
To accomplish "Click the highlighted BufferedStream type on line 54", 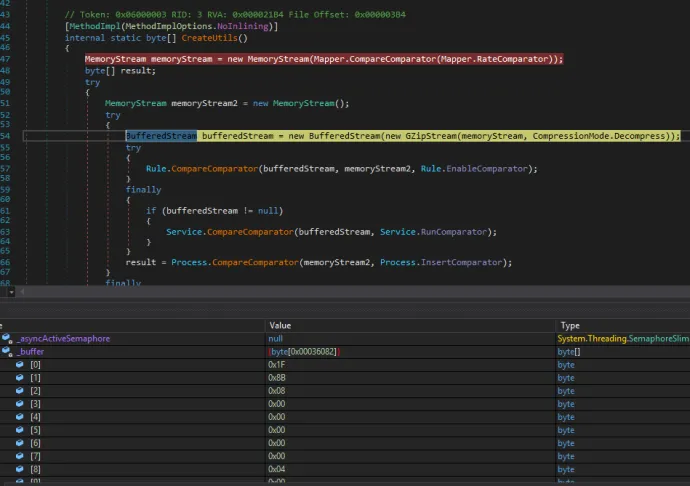I will pos(161,136).
